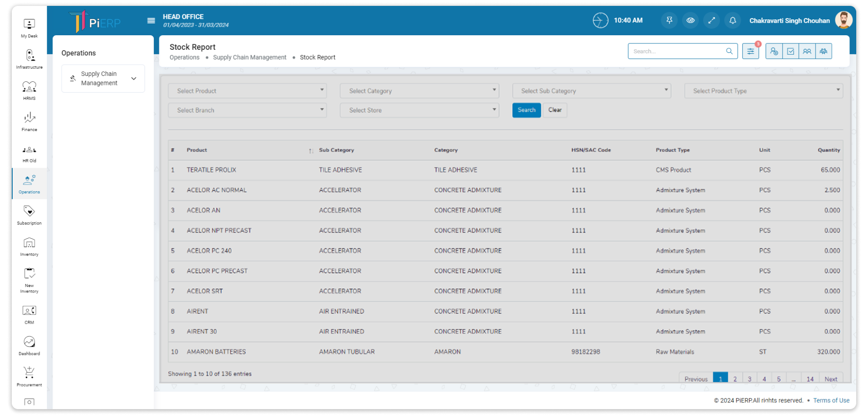The height and width of the screenshot is (415, 868).
Task: Open the filter settings icon with badge
Action: (750, 51)
